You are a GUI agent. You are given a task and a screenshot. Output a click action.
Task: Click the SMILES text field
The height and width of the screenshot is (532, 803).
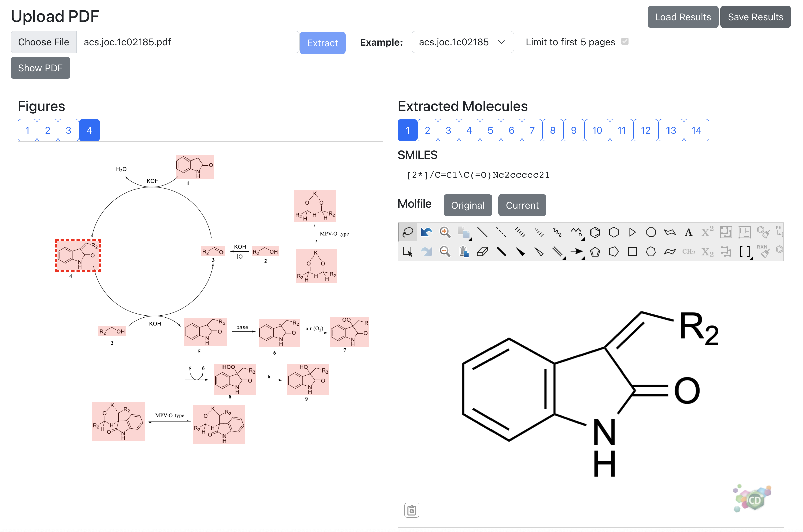point(591,175)
